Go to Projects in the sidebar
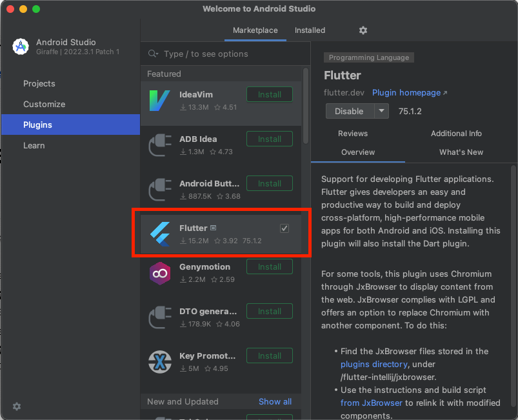This screenshot has width=518, height=420. (71, 84)
